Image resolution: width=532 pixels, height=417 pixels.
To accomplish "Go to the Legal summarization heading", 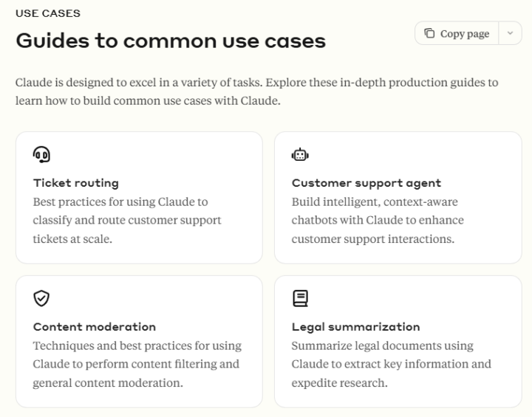I will coord(355,327).
